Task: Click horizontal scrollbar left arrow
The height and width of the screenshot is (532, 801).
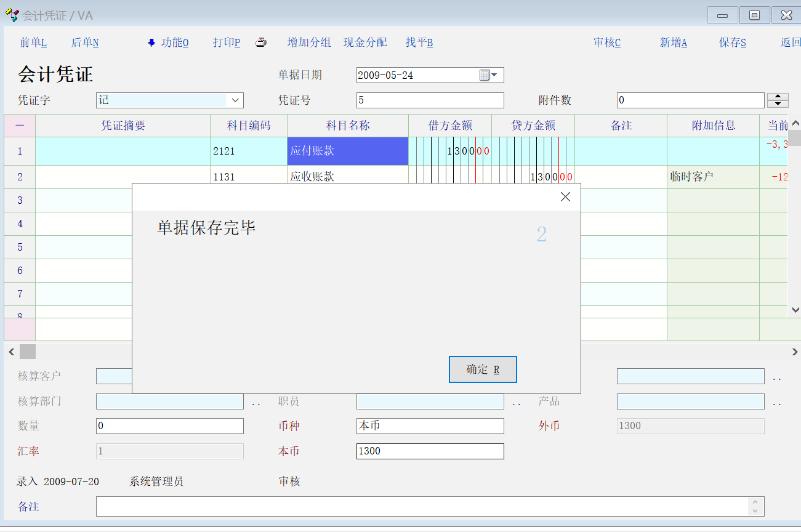Action: pyautogui.click(x=11, y=352)
